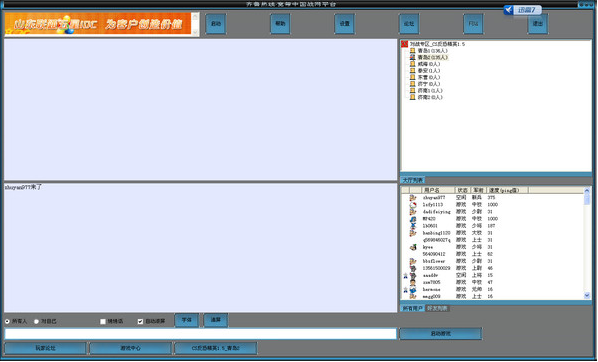Click the 字体 font button

coord(186,320)
